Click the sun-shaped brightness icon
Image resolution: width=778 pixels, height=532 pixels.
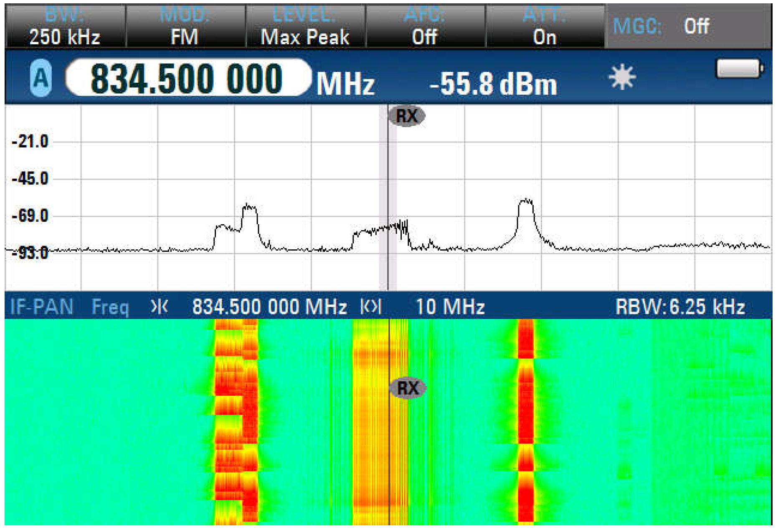coord(622,77)
